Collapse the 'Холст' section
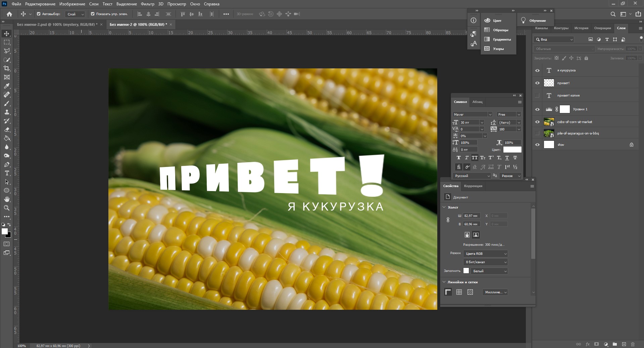 444,207
